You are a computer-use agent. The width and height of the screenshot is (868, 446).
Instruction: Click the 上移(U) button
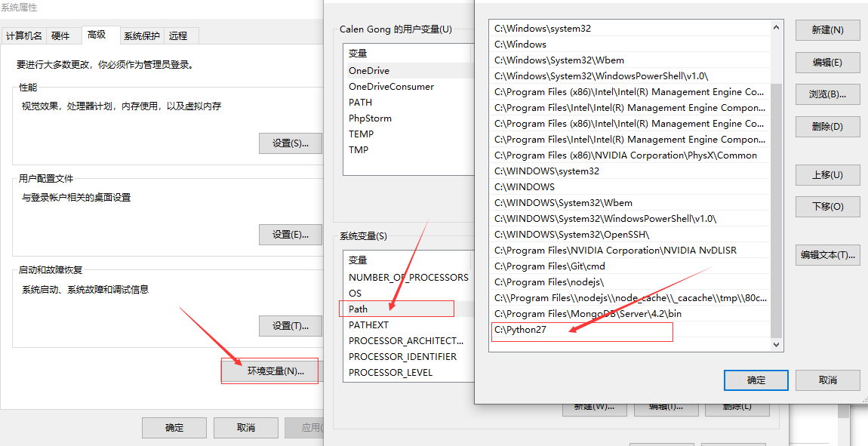tap(826, 174)
